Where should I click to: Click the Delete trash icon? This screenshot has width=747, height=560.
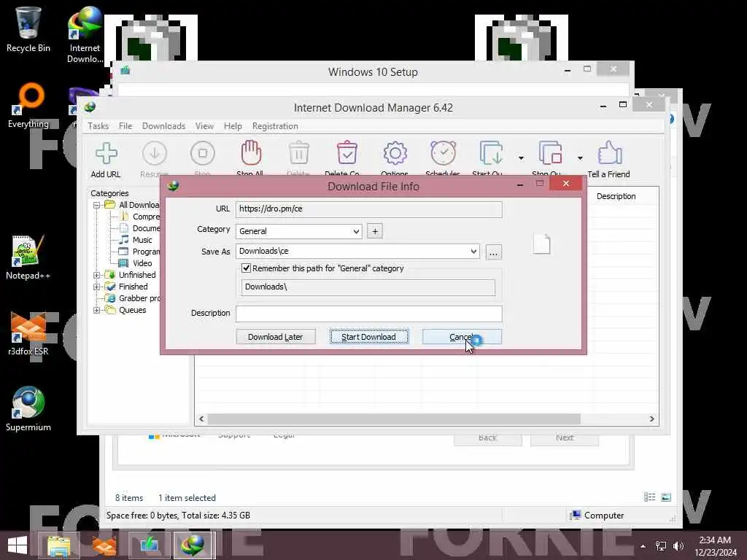pos(298,154)
